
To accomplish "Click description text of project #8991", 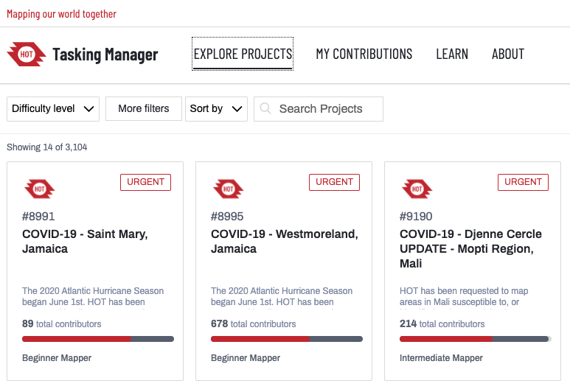I will pyautogui.click(x=93, y=296).
